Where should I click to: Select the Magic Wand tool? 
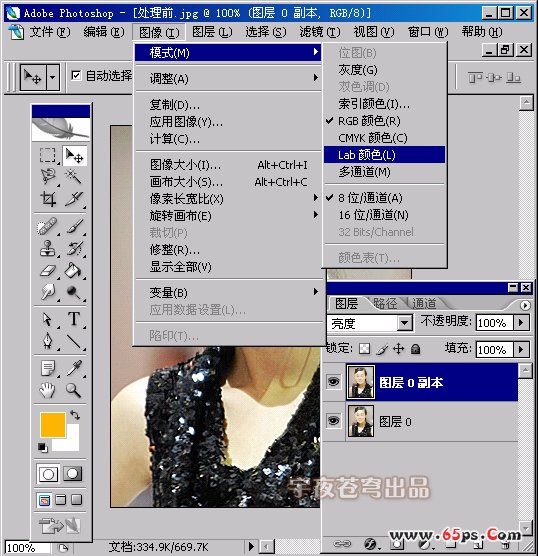(73, 176)
